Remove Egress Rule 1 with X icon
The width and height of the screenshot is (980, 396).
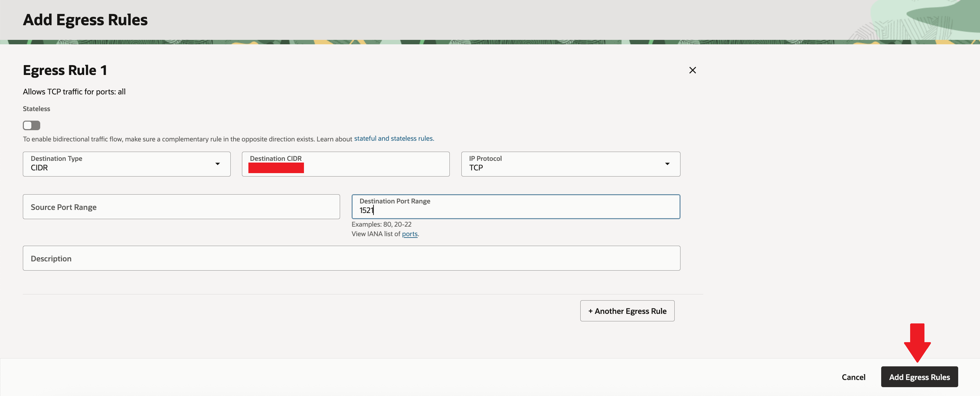[x=692, y=70]
